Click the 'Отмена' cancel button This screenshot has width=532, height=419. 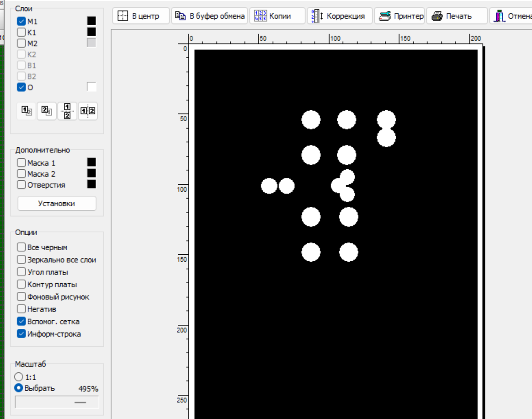(x=511, y=16)
